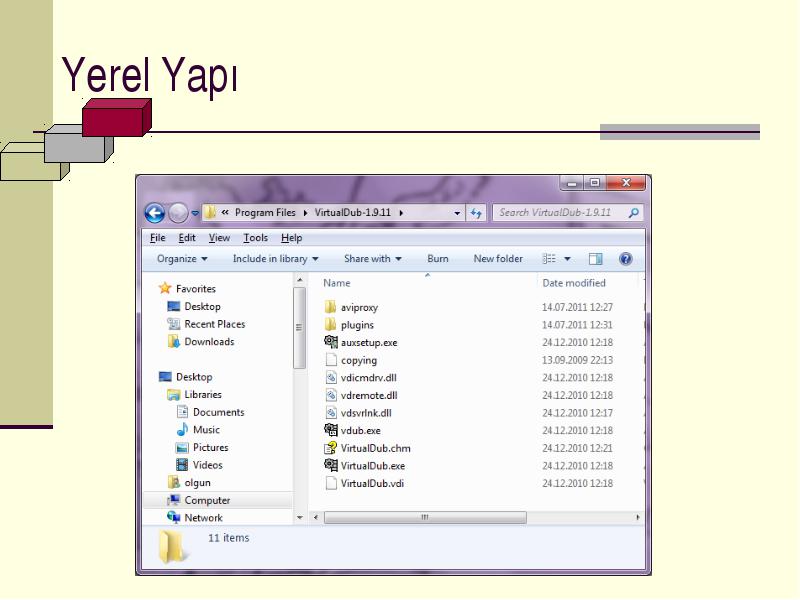Viewport: 800px width, 600px height.
Task: Select Program Files in the address path
Action: point(265,212)
